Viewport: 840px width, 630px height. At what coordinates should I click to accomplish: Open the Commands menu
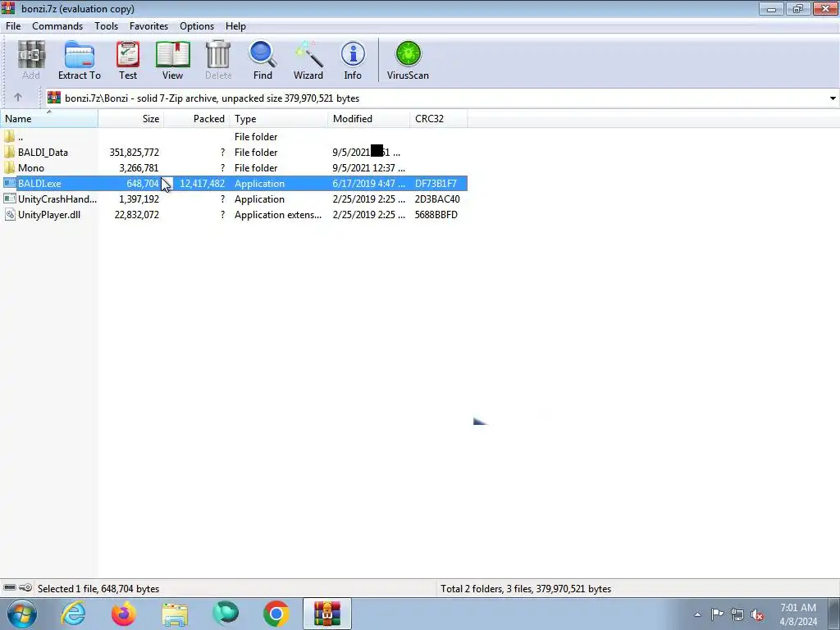[x=57, y=25]
